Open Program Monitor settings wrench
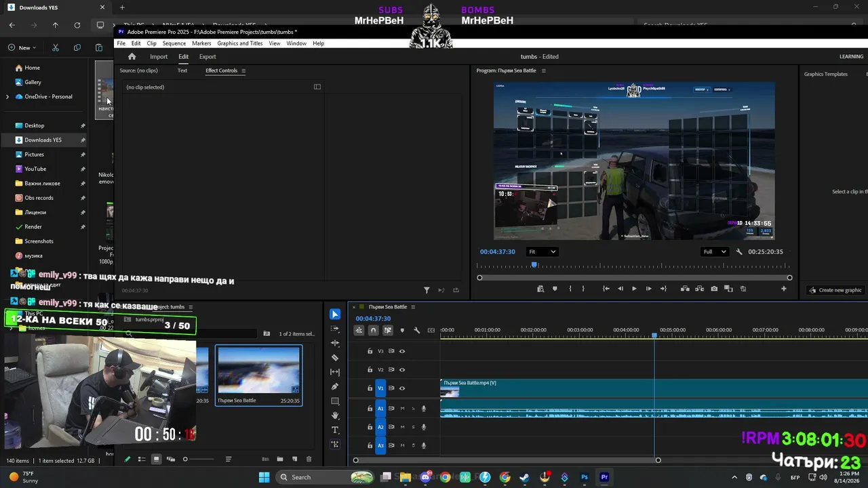868x488 pixels. click(x=739, y=251)
